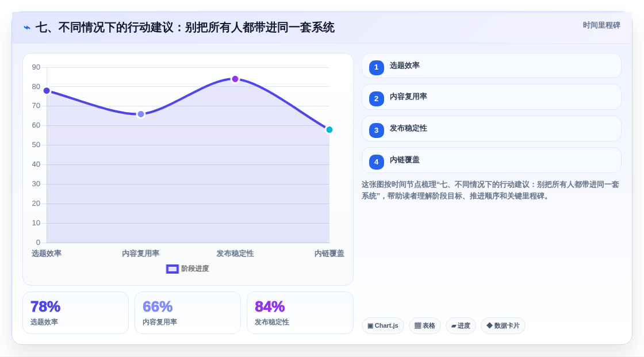Click the y-axis value 90
The image size is (644, 357).
(36, 67)
